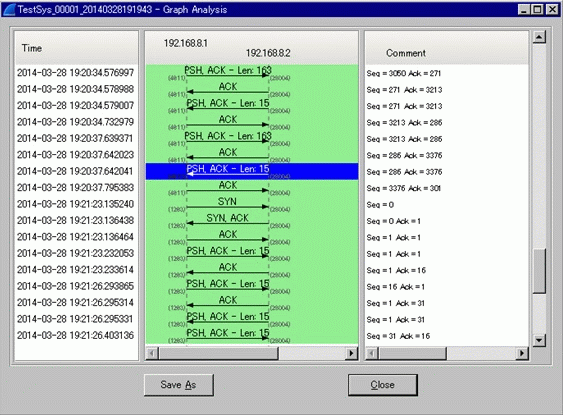Select time row 19:20:37.639371
563x415 pixels.
tap(75, 138)
